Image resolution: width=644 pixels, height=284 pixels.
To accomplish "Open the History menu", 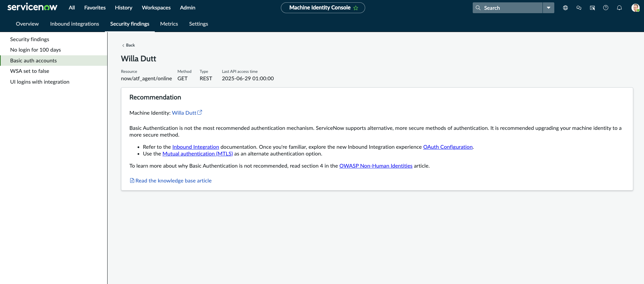I will click(124, 7).
